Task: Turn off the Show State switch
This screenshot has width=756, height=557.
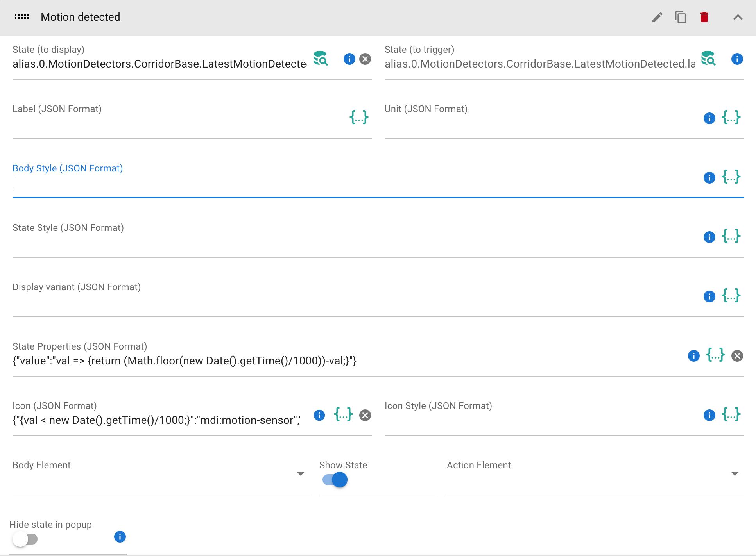Action: pyautogui.click(x=335, y=480)
